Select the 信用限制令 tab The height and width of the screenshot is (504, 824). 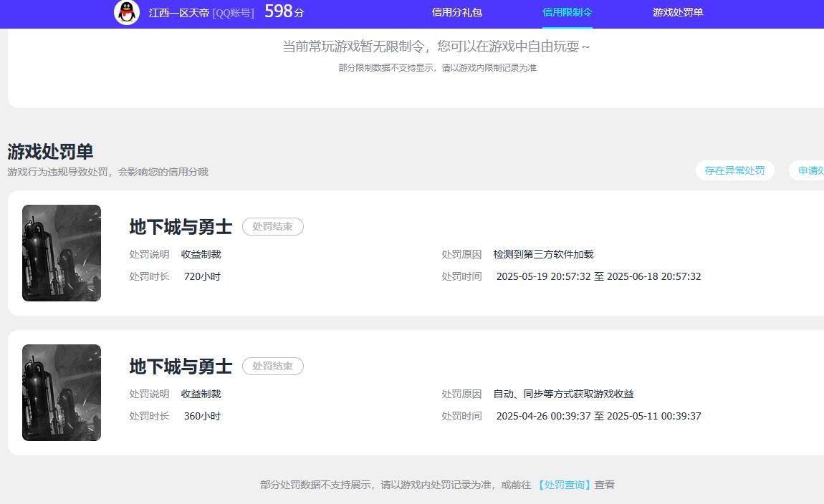click(x=567, y=12)
